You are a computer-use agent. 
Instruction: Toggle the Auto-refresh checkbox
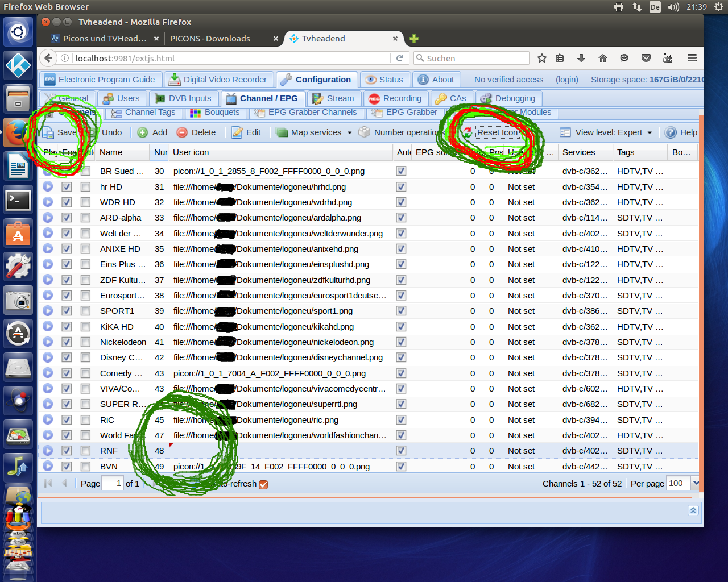263,484
